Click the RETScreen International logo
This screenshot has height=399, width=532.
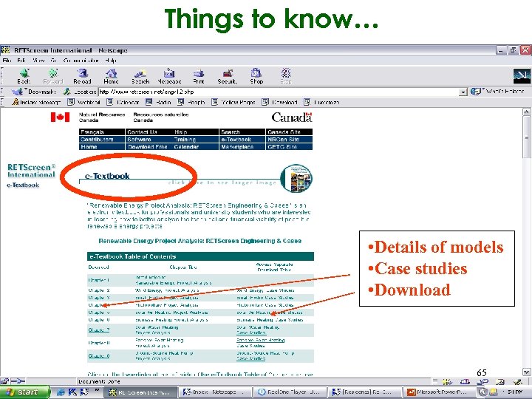point(31,171)
